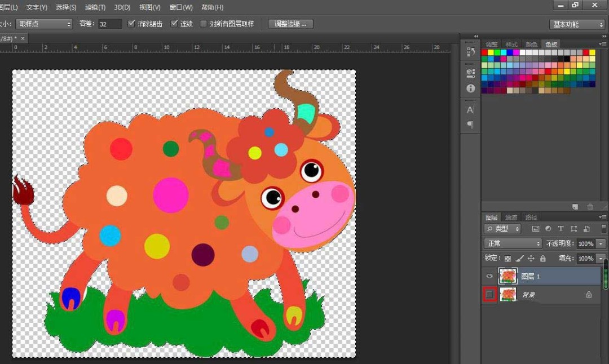Viewport: 609px width, 364px height.
Task: Open the History panel icon
Action: 470,52
